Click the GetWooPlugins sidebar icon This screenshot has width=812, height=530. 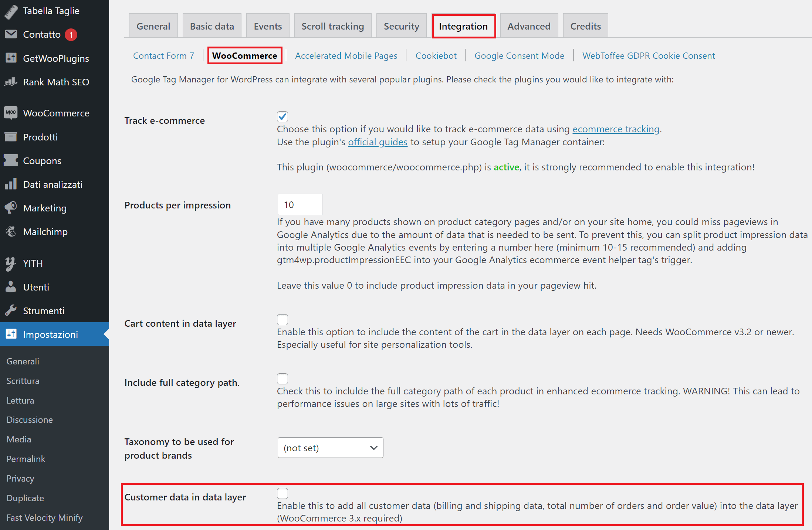click(11, 58)
